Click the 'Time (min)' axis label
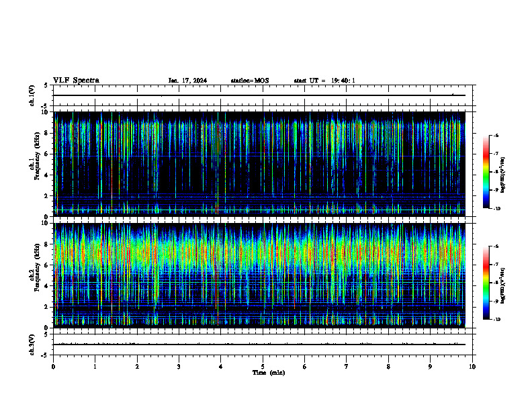Viewport: 532px width, 411px height. (269, 373)
